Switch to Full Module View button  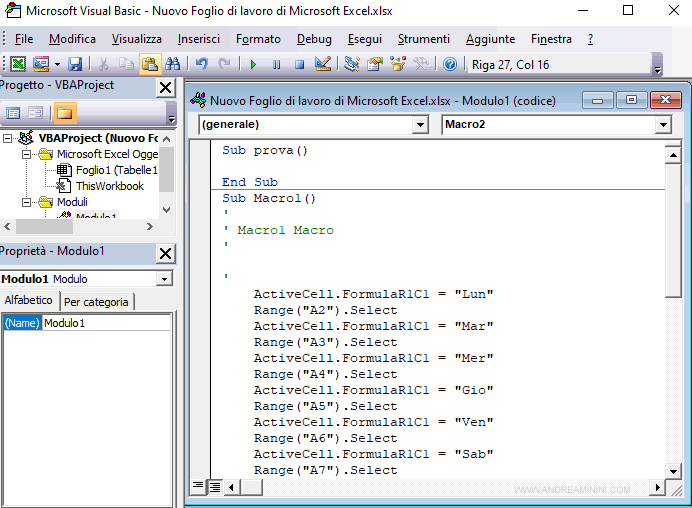(x=215, y=487)
